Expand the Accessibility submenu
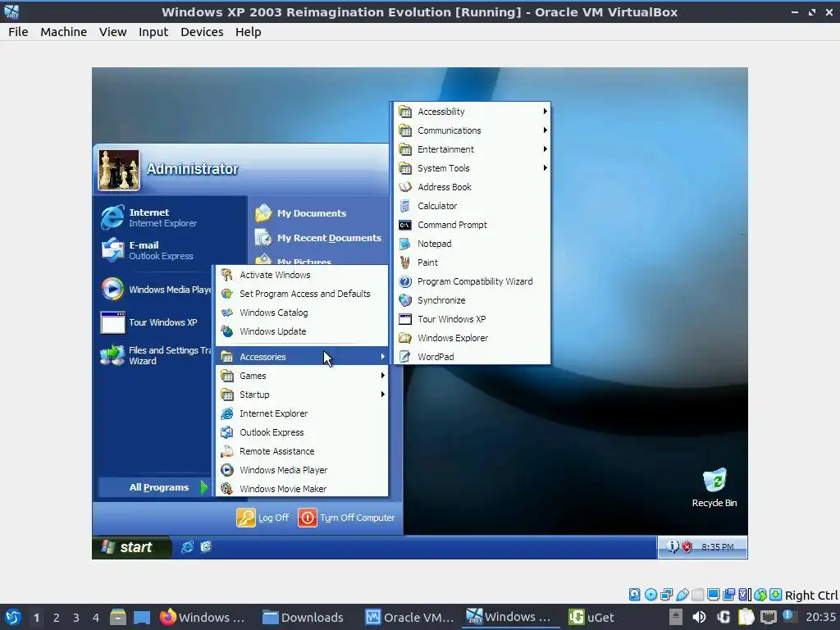Image resolution: width=840 pixels, height=630 pixels. click(x=472, y=112)
